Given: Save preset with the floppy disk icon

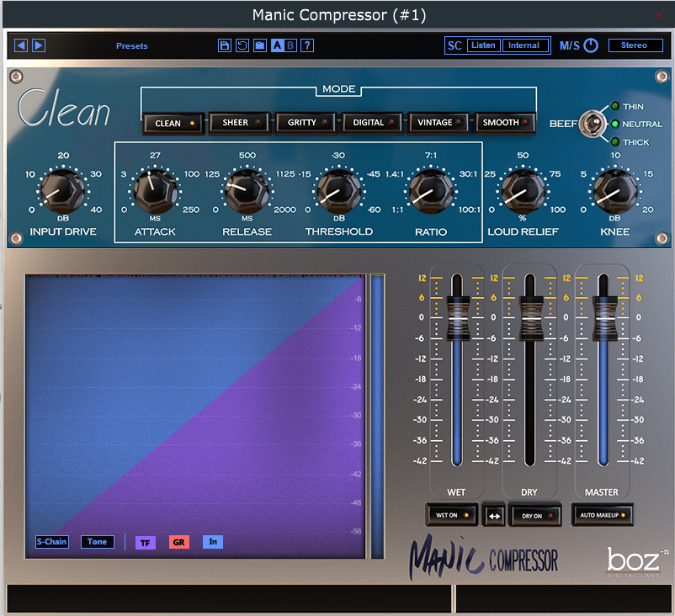Looking at the screenshot, I should click(x=224, y=45).
